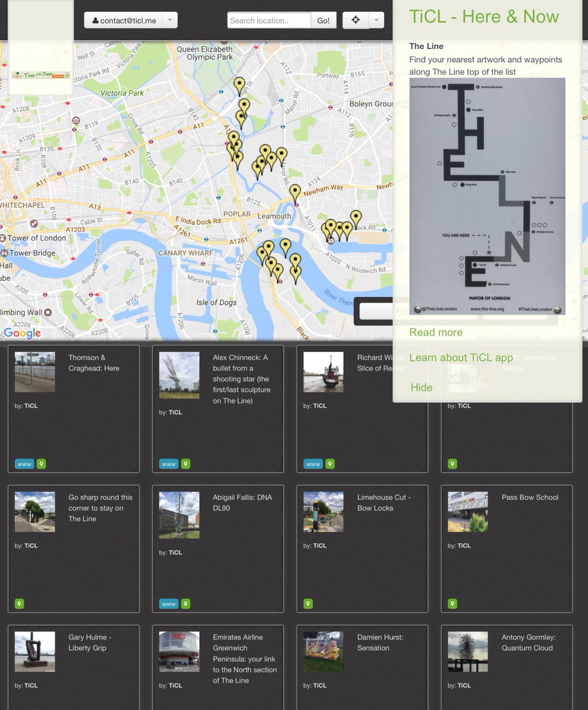This screenshot has height=710, width=588.
Task: Open the Damien Hurst Sensation thumbnail
Action: coord(324,651)
